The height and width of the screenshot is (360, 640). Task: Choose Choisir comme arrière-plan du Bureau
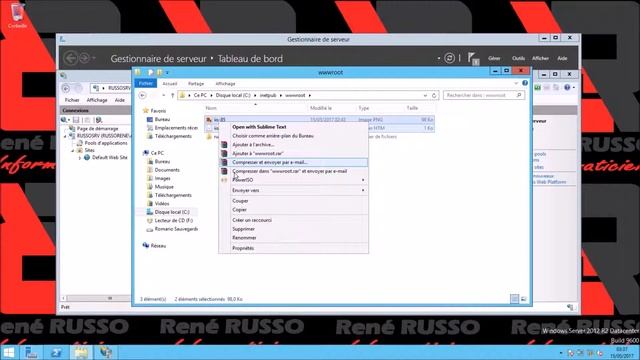[x=294, y=136]
